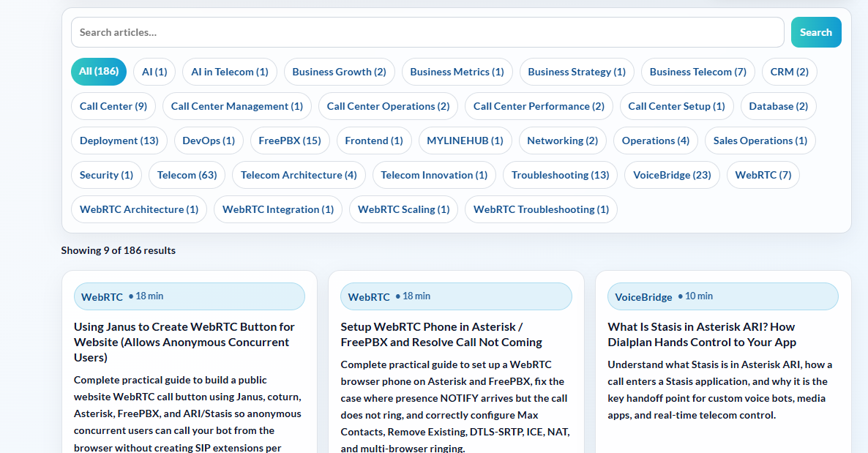Viewport: 868px width, 453px height.
Task: Choose the Call Center (9) filter
Action: (113, 106)
